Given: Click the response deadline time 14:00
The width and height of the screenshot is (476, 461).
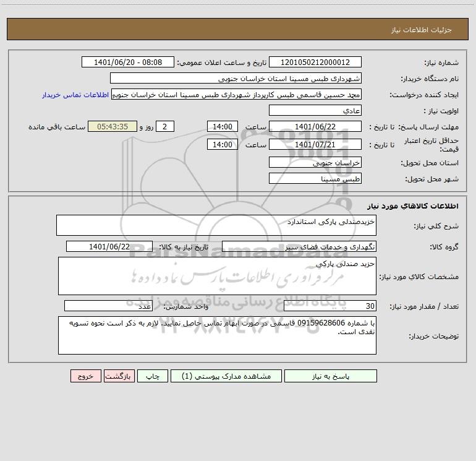Looking at the screenshot, I should point(222,126).
